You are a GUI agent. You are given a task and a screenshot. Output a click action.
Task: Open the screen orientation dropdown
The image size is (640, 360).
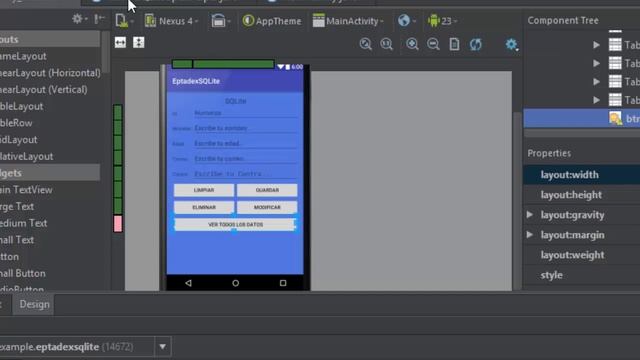point(220,20)
